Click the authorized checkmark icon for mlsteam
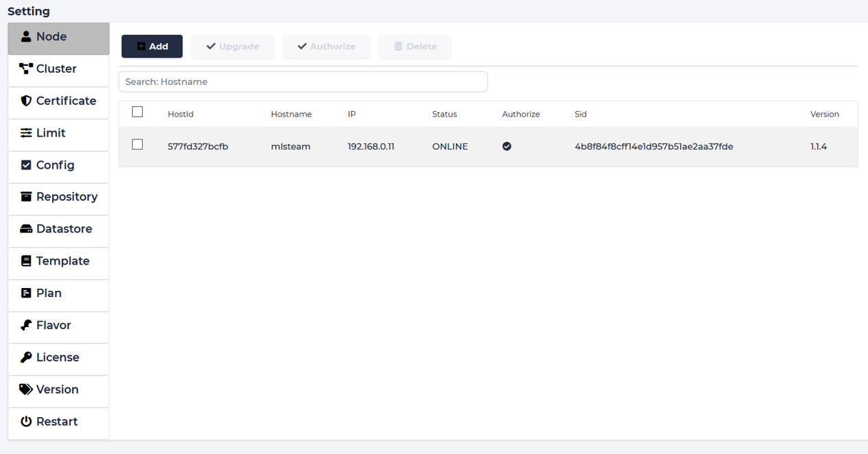The image size is (868, 454). pos(507,146)
